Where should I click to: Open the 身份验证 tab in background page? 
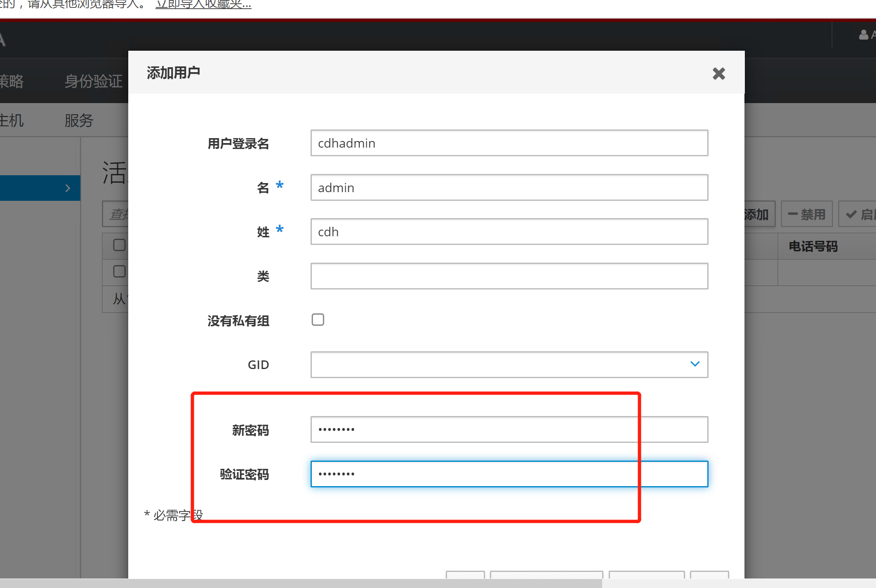point(94,81)
